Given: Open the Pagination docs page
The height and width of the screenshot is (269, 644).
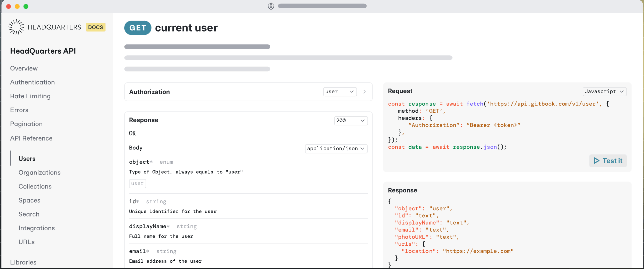Looking at the screenshot, I should 26,124.
